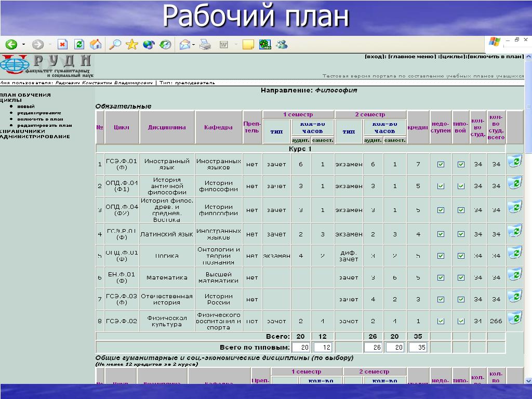Toggle недоступен checkbox for История античной философии
The height and width of the screenshot is (399, 532).
(x=441, y=186)
